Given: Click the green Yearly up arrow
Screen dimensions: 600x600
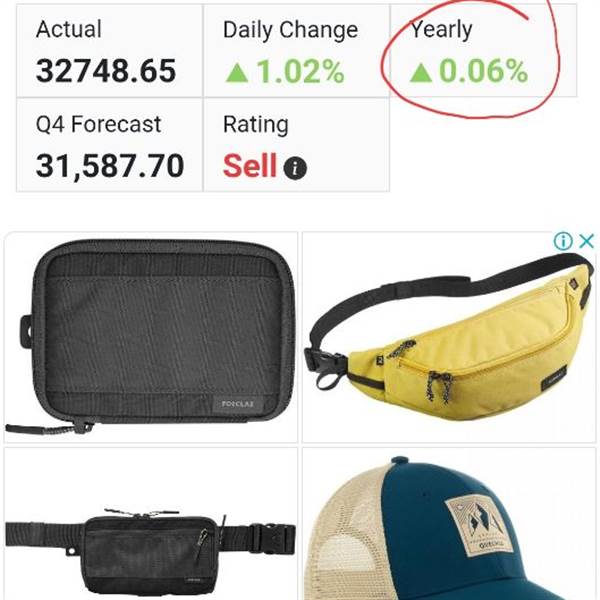Looking at the screenshot, I should pyautogui.click(x=421, y=72).
